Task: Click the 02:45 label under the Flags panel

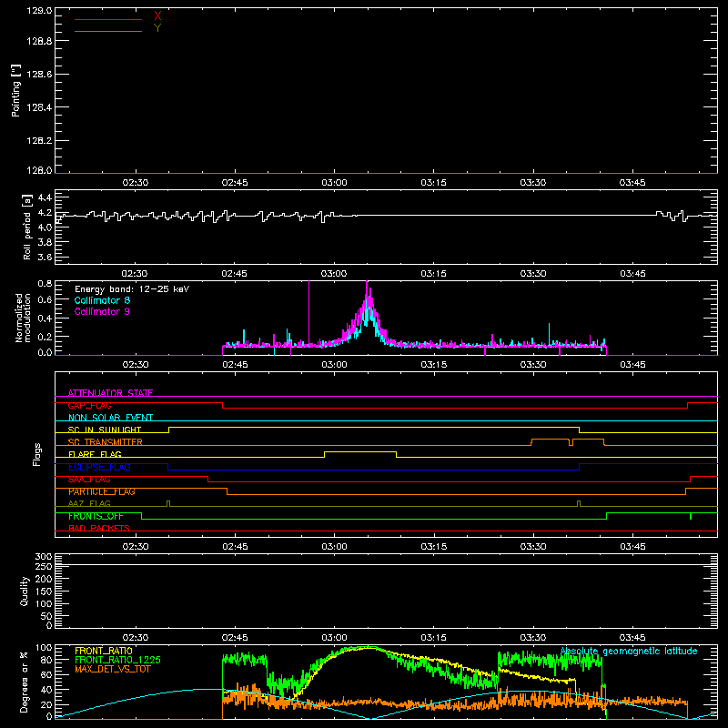Action: coord(235,547)
